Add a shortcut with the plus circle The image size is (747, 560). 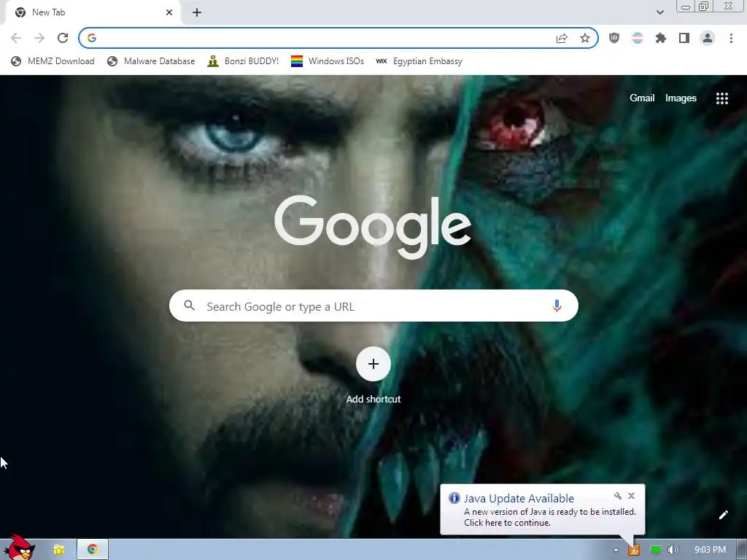pos(373,365)
